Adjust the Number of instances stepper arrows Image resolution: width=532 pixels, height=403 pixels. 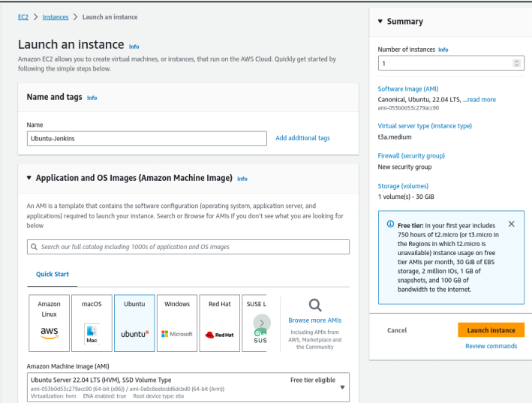516,63
